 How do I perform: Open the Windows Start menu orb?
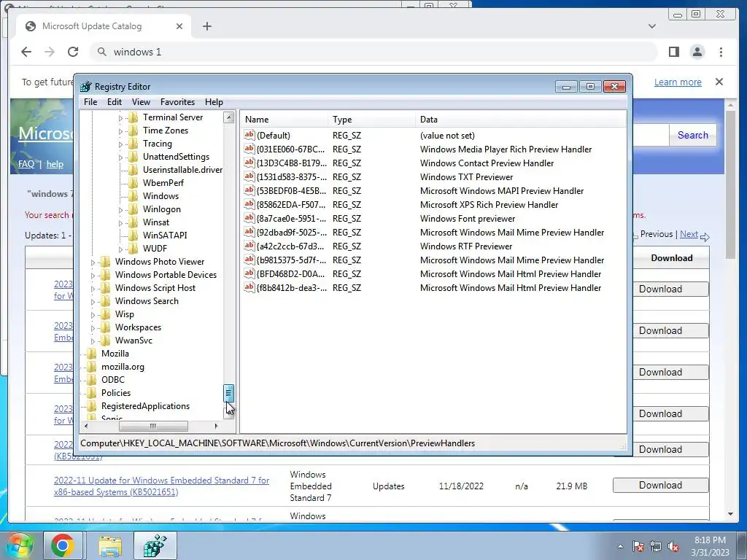[19, 545]
